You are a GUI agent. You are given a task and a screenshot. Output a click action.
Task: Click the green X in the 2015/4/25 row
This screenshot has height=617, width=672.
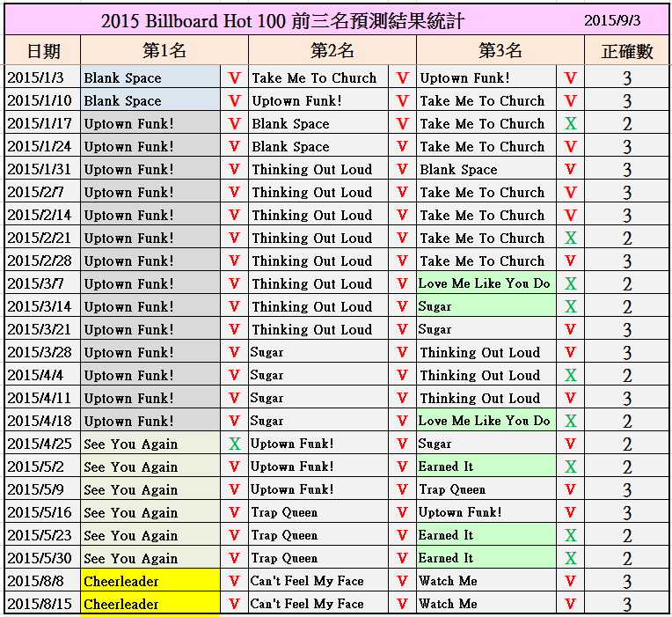click(x=235, y=444)
